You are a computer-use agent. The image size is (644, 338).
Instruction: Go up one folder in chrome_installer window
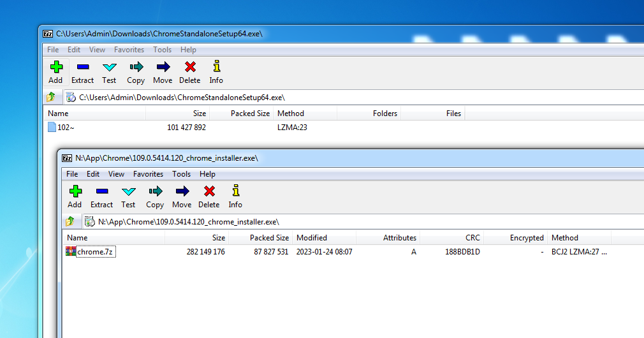tap(70, 222)
